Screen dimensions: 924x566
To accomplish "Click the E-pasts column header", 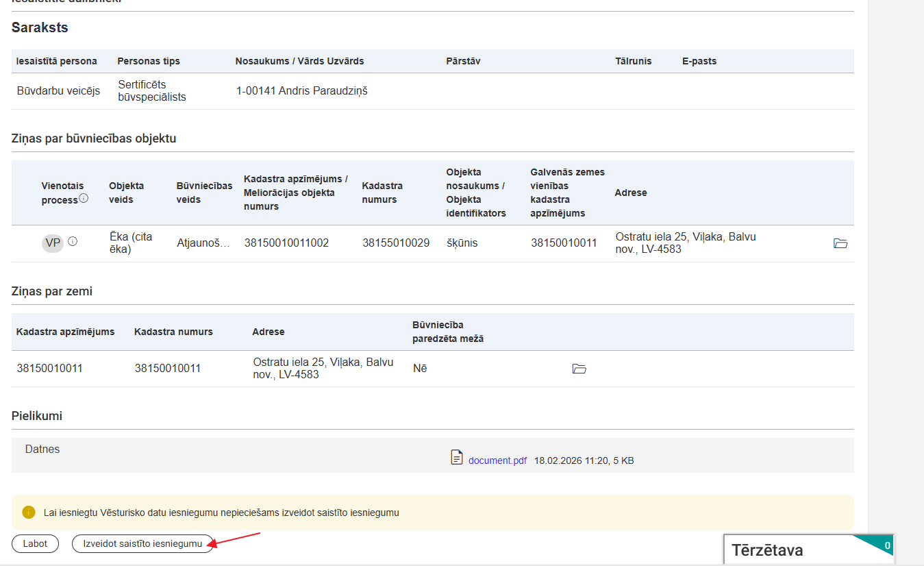I will 699,61.
